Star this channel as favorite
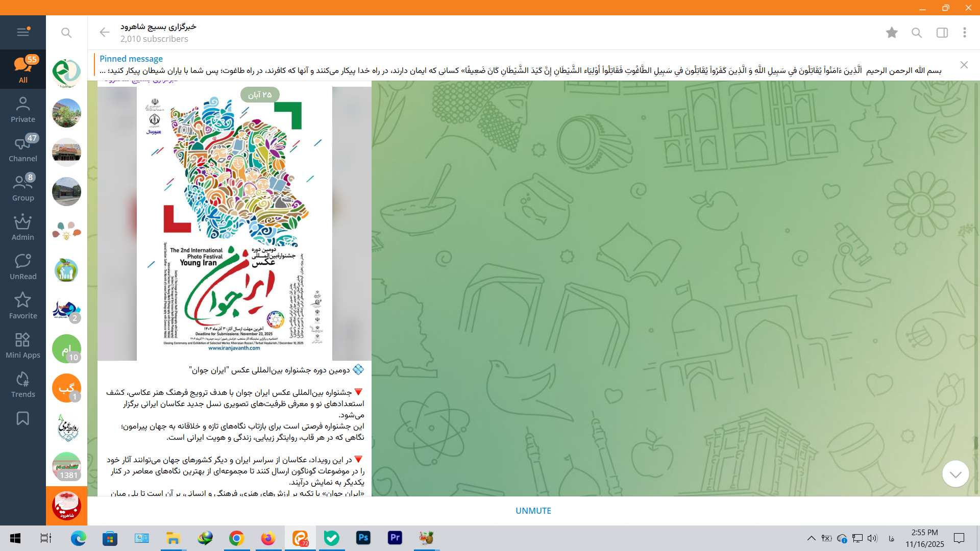The height and width of the screenshot is (551, 980). [892, 33]
